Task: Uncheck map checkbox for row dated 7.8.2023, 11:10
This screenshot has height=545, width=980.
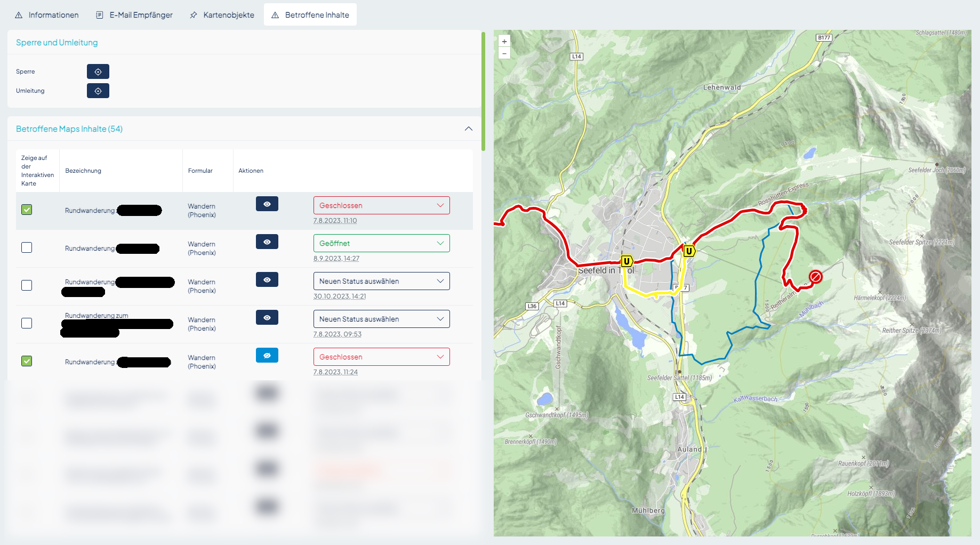Action: 27,210
